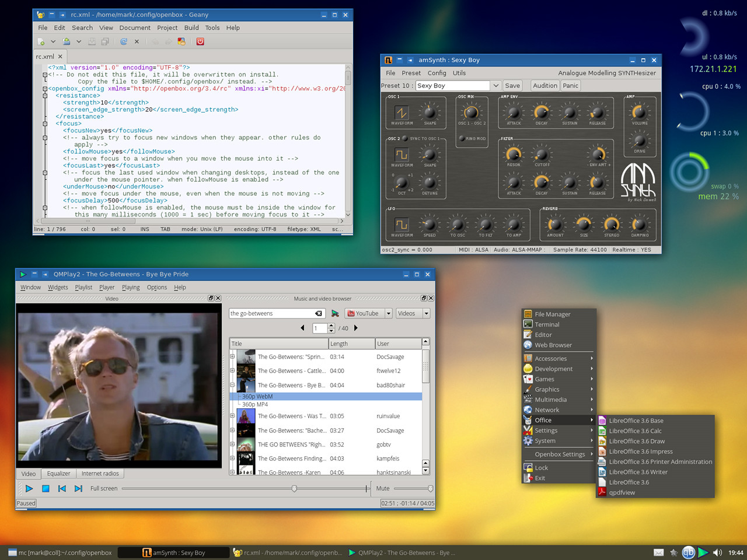Open the Utils menu in amSynth
Image resolution: width=747 pixels, height=560 pixels.
tap(459, 73)
